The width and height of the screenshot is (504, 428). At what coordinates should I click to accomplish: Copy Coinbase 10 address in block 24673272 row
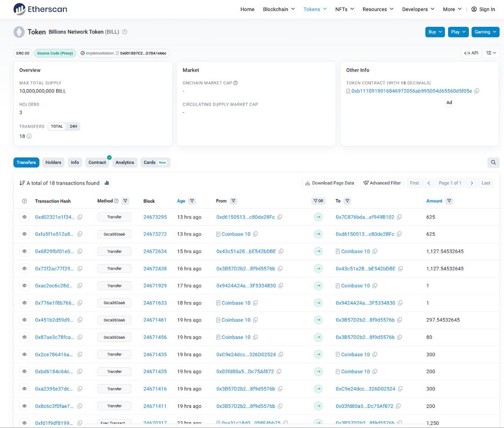pos(255,234)
